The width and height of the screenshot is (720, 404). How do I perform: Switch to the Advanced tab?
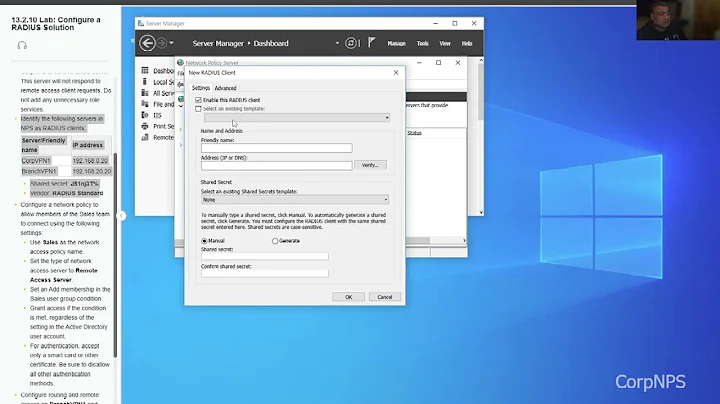click(x=225, y=88)
